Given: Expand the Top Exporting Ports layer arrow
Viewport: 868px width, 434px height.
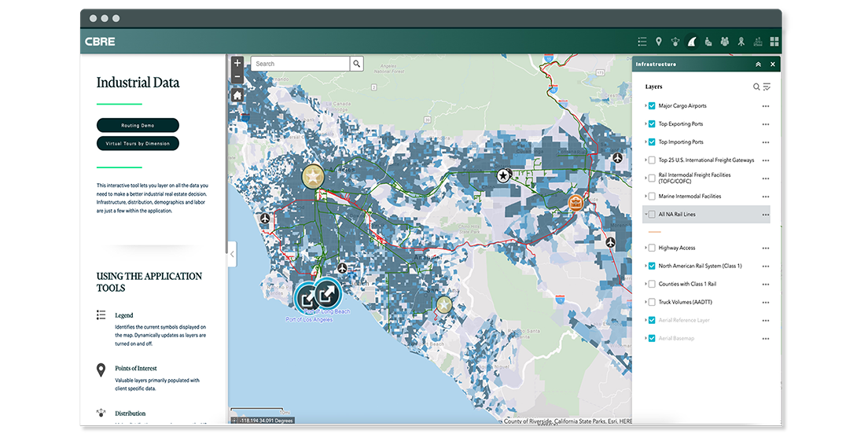Looking at the screenshot, I should tap(645, 124).
